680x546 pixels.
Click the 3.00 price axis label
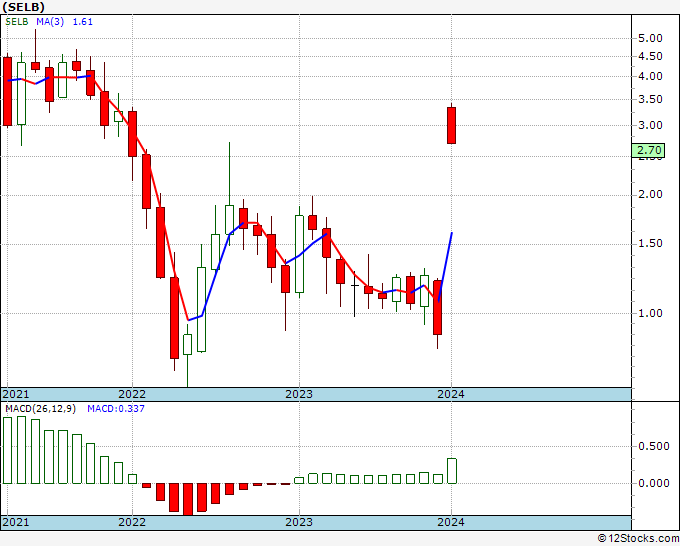(x=651, y=125)
